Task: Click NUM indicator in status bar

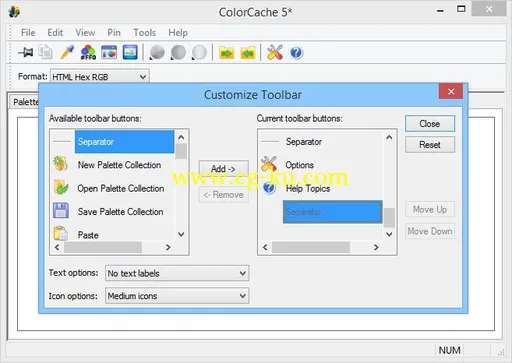Action: (x=449, y=350)
